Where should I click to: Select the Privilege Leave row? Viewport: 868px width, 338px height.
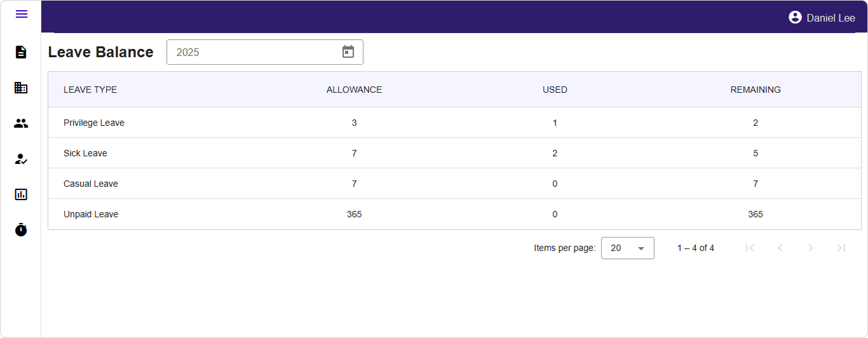click(x=94, y=123)
